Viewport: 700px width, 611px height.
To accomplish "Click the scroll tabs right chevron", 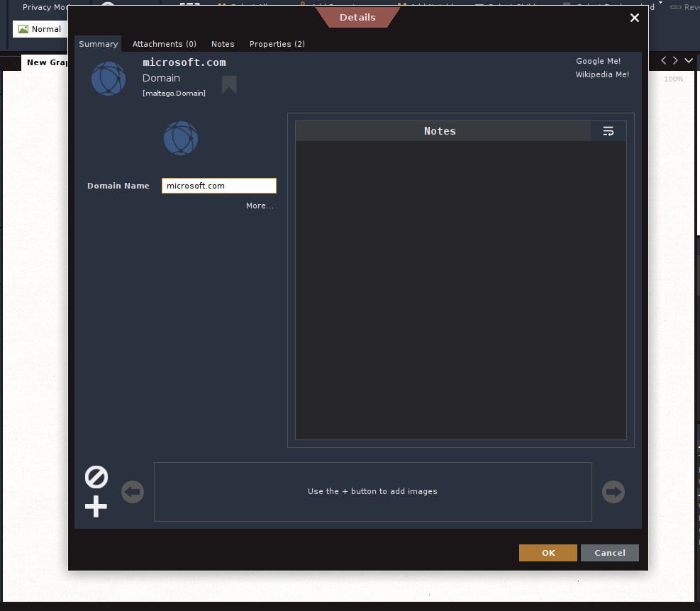I will pos(675,60).
